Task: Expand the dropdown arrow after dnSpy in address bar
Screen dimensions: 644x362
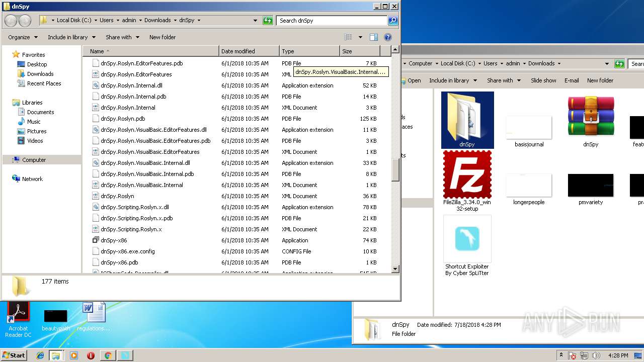Action: [199, 21]
